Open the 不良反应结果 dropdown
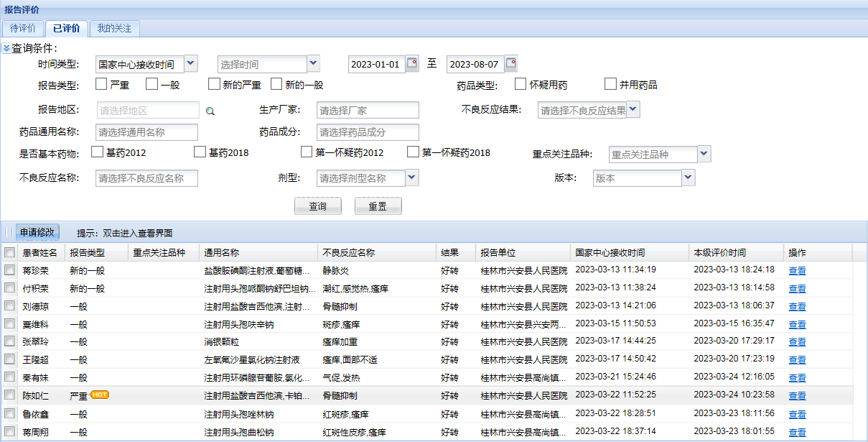This screenshot has width=868, height=442. tap(633, 110)
